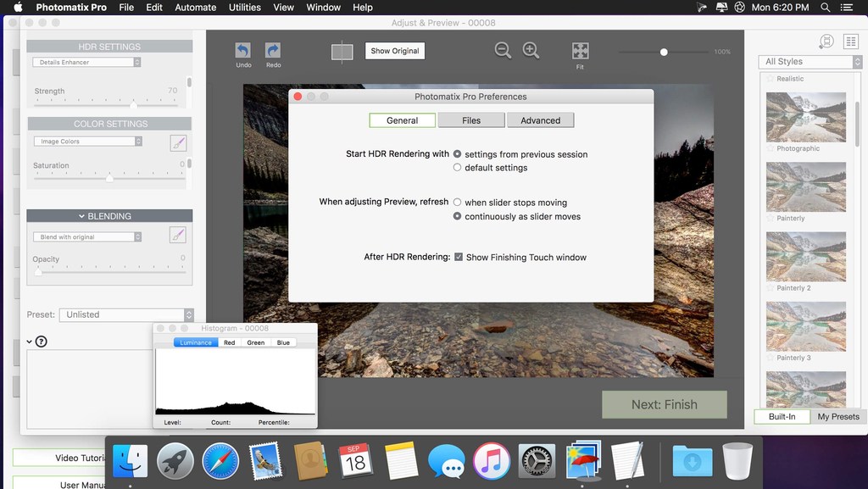Click the Color Settings brush icon
868x489 pixels.
tap(178, 142)
